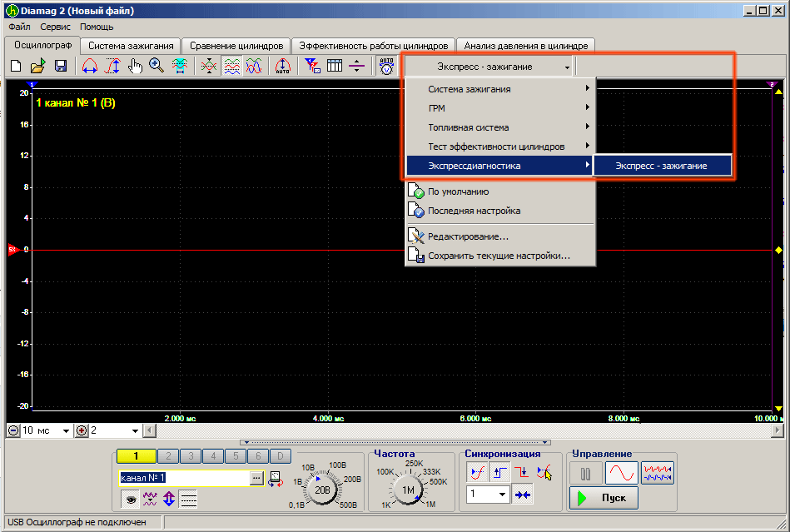Save file with the floppy disk icon
Image resolution: width=790 pixels, height=532 pixels.
point(61,66)
